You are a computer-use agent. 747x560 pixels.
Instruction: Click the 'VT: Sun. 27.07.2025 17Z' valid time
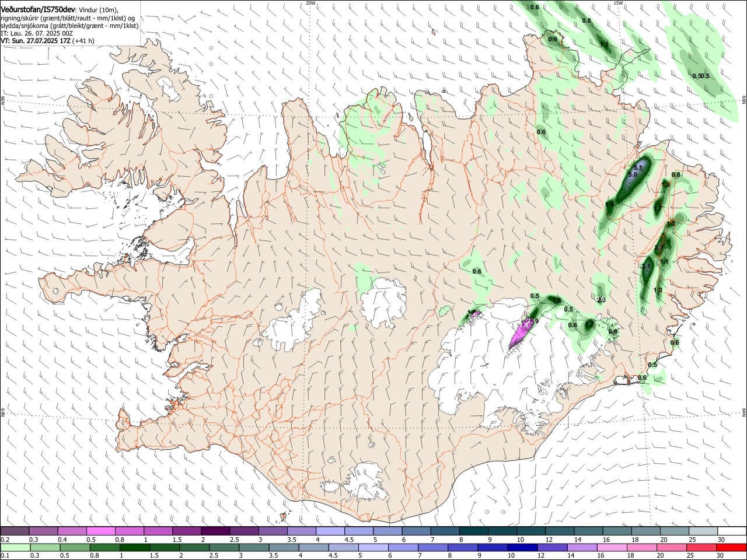pyautogui.click(x=36, y=41)
